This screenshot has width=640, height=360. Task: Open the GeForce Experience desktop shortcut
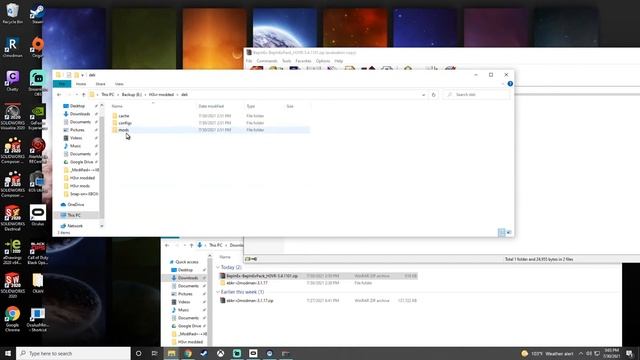tap(38, 117)
